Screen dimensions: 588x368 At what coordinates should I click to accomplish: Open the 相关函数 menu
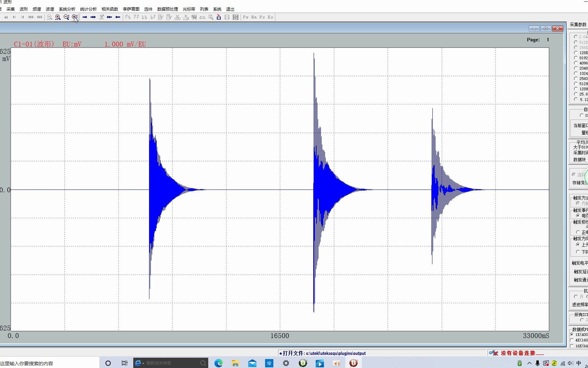click(110, 9)
